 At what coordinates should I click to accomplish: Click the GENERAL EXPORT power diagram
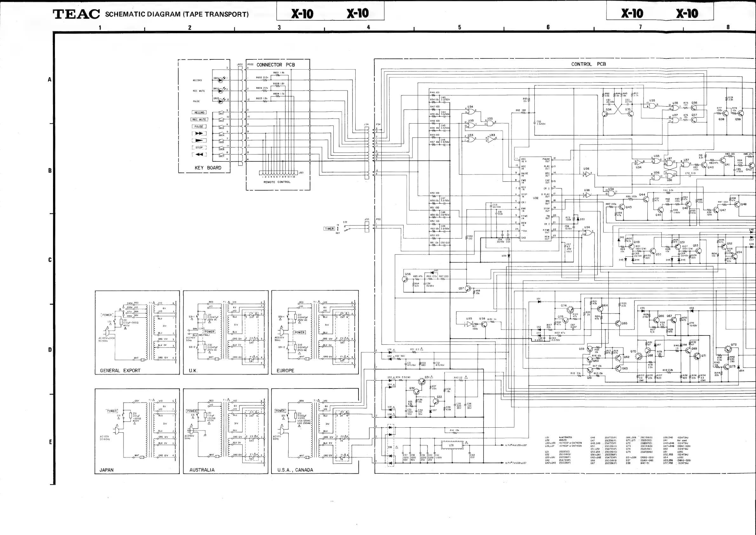137,332
